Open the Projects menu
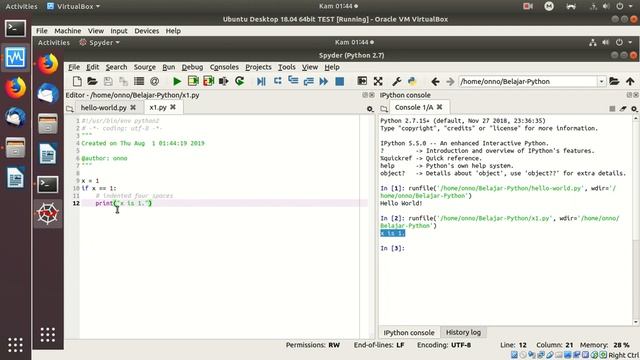The width and height of the screenshot is (640, 360). click(x=258, y=67)
